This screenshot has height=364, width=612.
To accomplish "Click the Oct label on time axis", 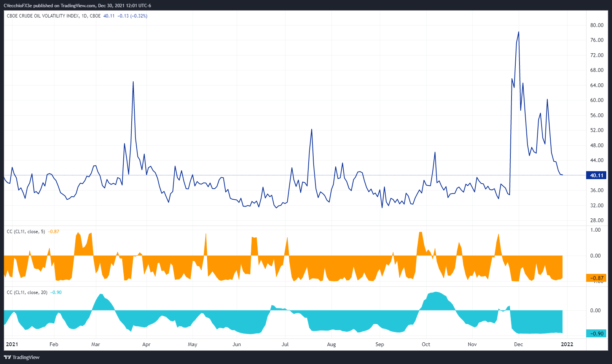I will [x=426, y=344].
